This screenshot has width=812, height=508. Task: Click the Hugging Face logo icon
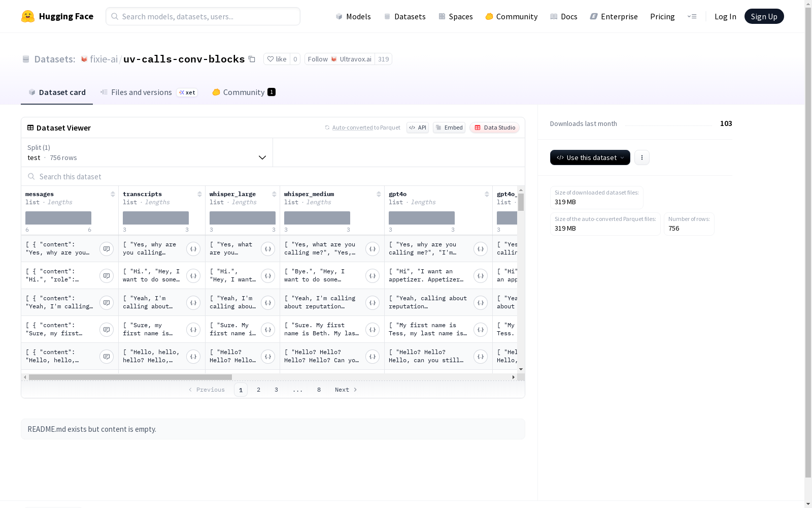[x=28, y=16]
